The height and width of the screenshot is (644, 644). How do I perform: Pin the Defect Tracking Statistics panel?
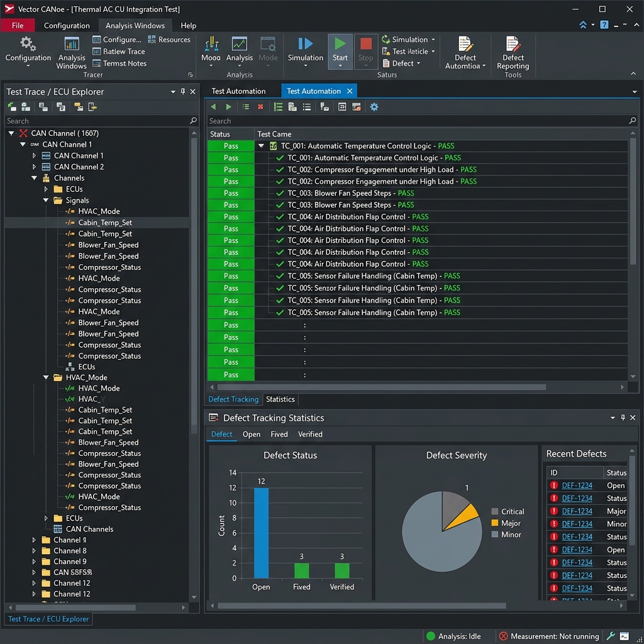click(623, 418)
